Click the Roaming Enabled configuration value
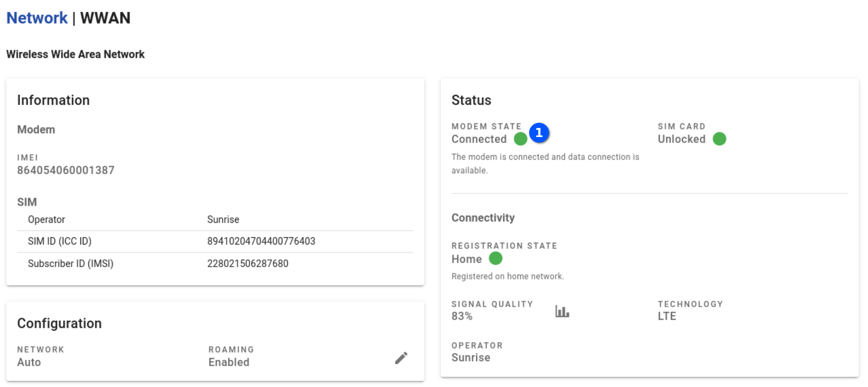Screen dimensions: 868x387 (229, 362)
